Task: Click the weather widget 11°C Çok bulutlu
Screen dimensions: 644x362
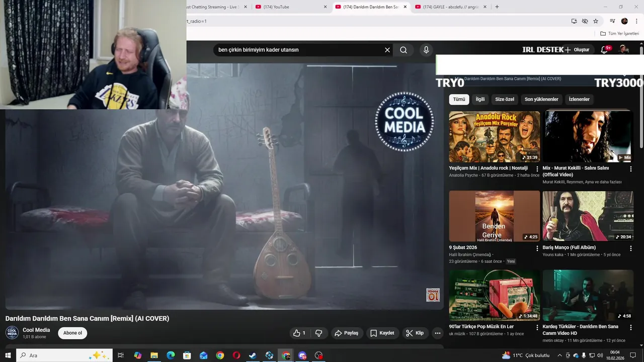Action: (526, 355)
